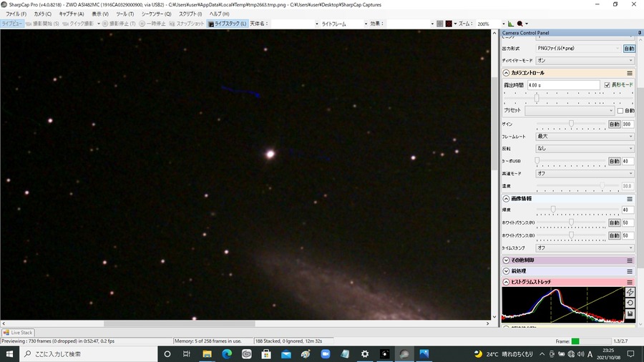
Task: Click the 露出時間 value field
Action: pos(564,85)
